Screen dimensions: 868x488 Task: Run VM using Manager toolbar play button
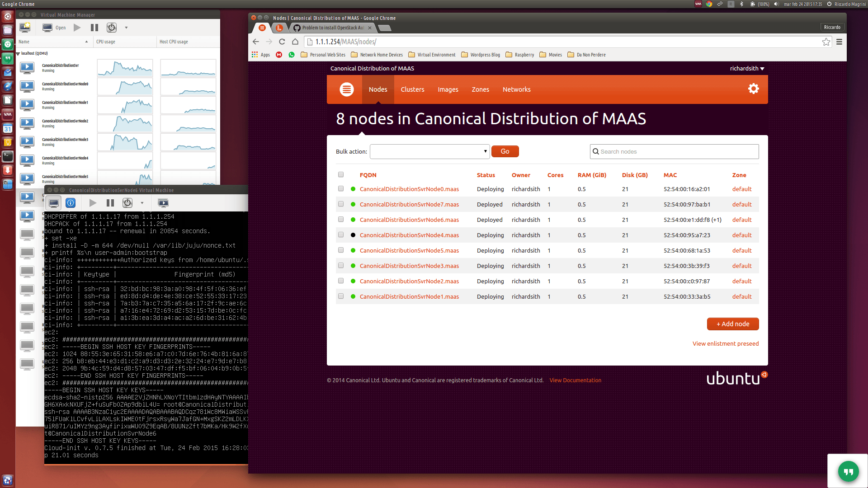77,28
